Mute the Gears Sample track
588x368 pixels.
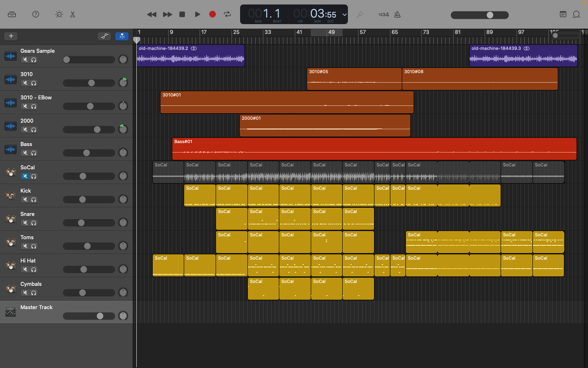25,60
